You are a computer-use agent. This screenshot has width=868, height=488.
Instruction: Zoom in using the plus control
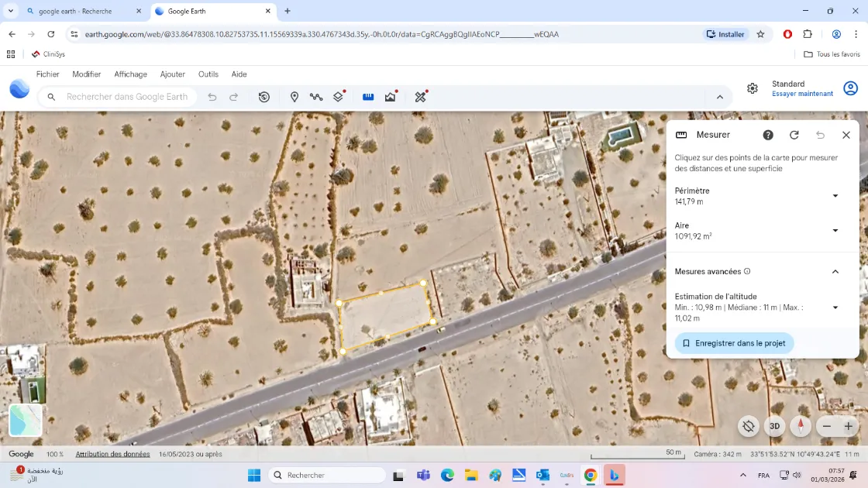click(847, 426)
